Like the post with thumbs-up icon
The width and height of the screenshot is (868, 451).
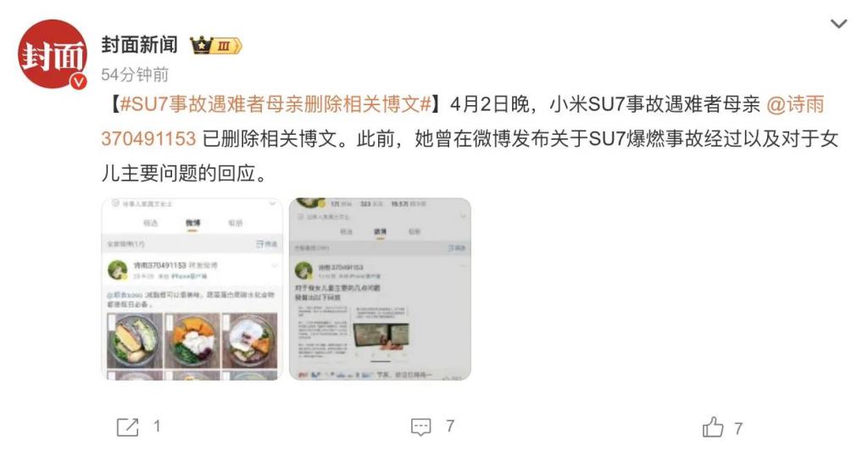713,426
